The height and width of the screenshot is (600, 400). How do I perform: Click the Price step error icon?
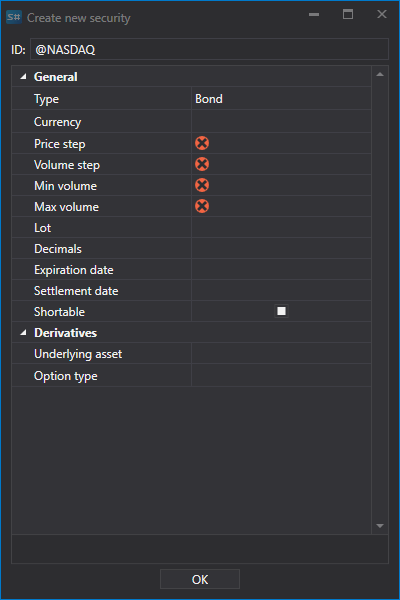click(x=202, y=143)
